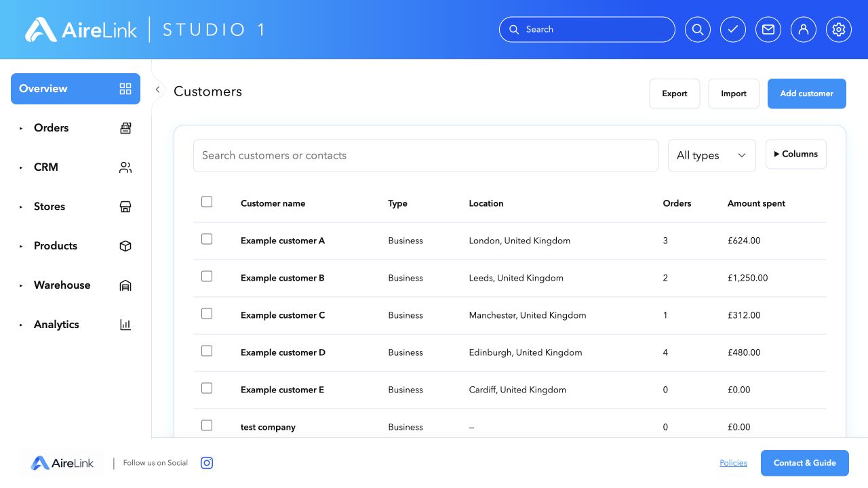Click the Orders icon in the sidebar
Viewport: 868px width, 488px height.
click(125, 128)
